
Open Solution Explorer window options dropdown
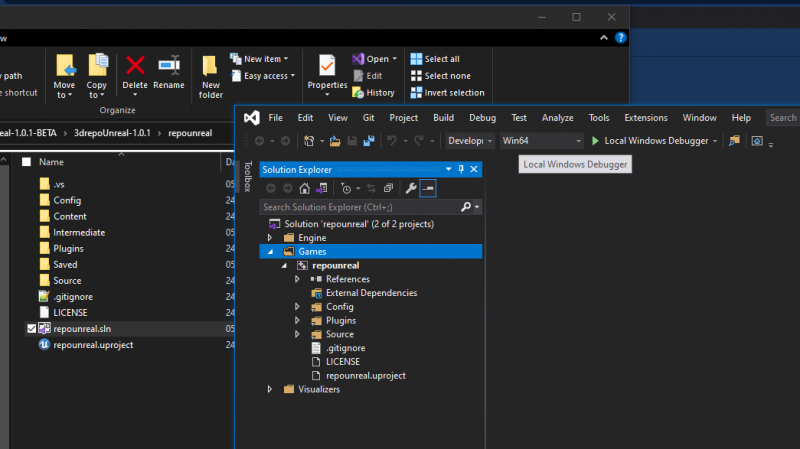click(448, 169)
